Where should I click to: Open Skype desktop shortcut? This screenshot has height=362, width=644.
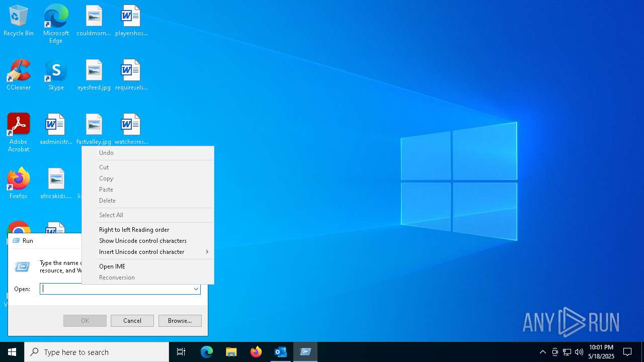click(56, 75)
